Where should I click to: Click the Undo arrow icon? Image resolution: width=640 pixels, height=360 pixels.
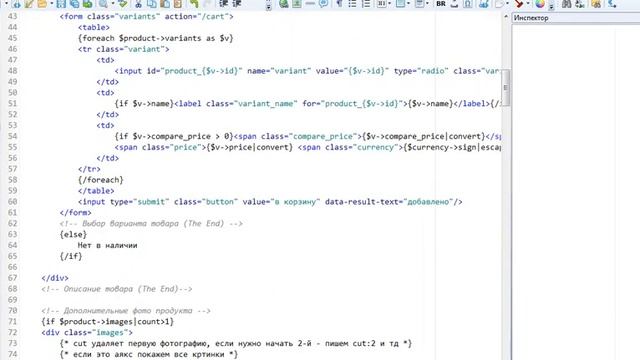194,4
